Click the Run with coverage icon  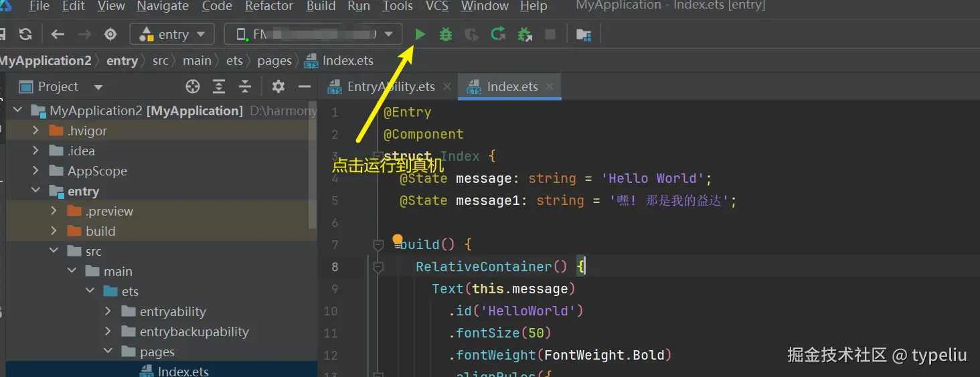tap(472, 34)
